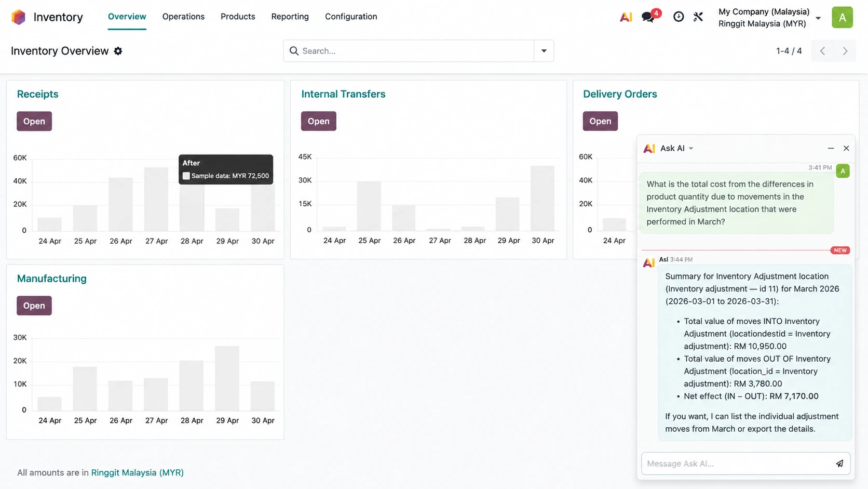Click the 1-4 / 4 pager counter

(x=789, y=51)
